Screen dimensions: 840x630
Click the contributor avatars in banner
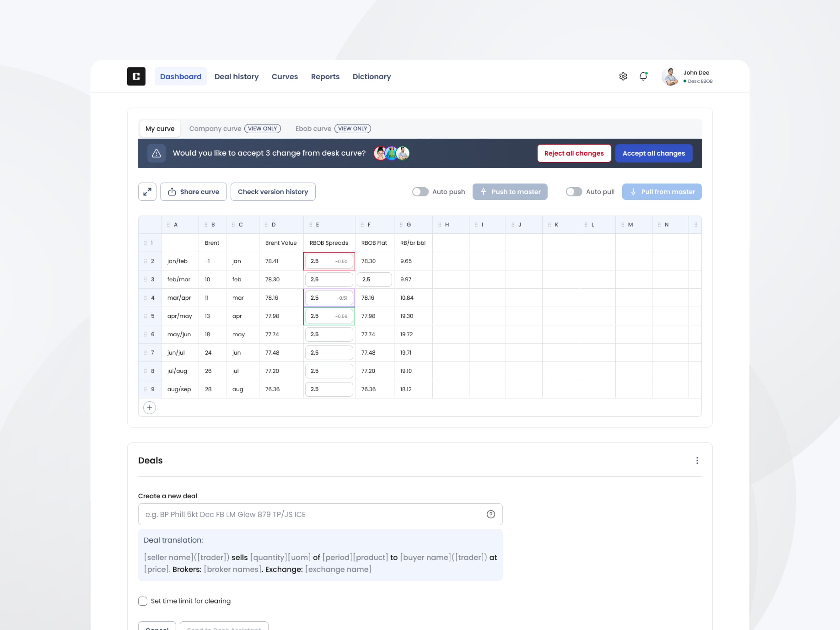[x=391, y=153]
